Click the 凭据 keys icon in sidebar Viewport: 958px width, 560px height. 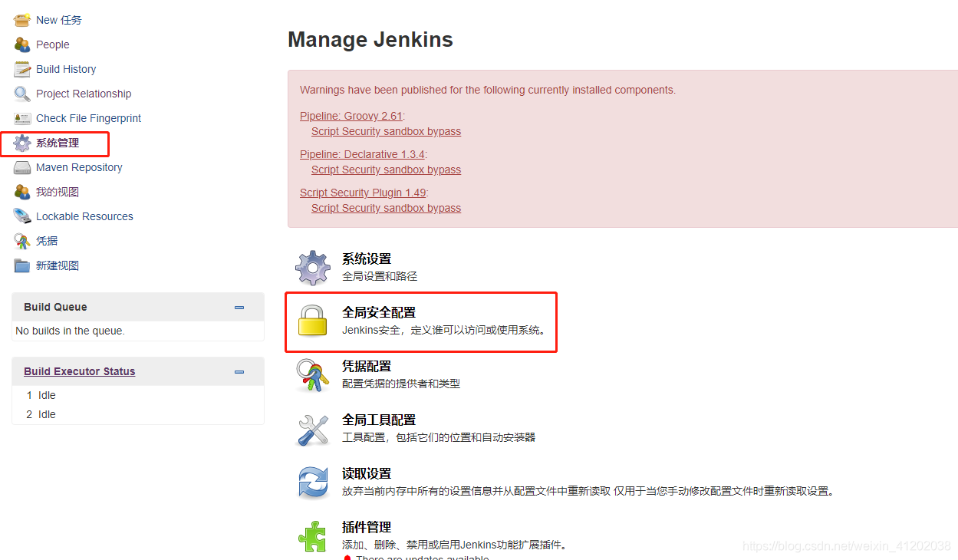(21, 241)
